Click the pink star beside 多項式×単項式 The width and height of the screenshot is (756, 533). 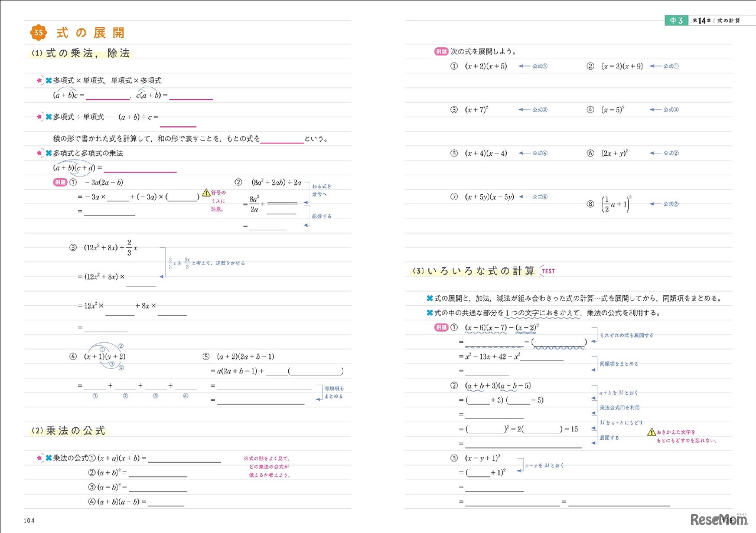point(40,80)
